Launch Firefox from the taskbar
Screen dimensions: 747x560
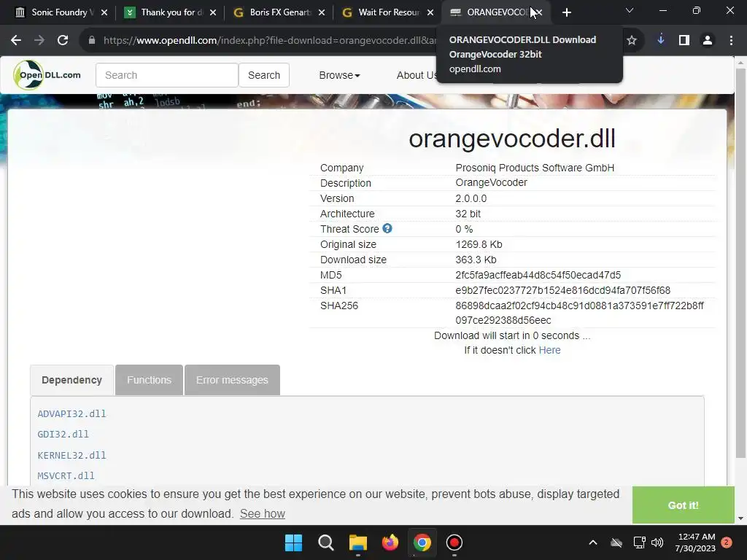coord(390,542)
